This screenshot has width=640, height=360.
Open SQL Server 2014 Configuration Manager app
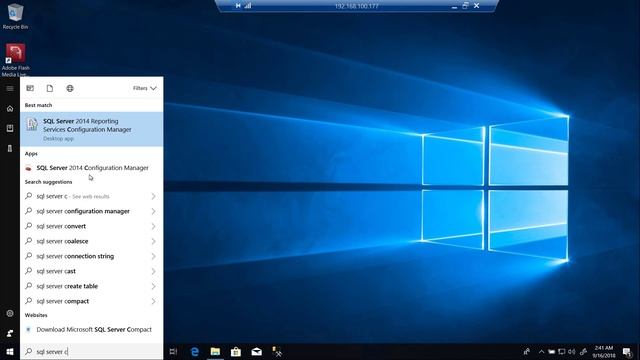point(91,168)
